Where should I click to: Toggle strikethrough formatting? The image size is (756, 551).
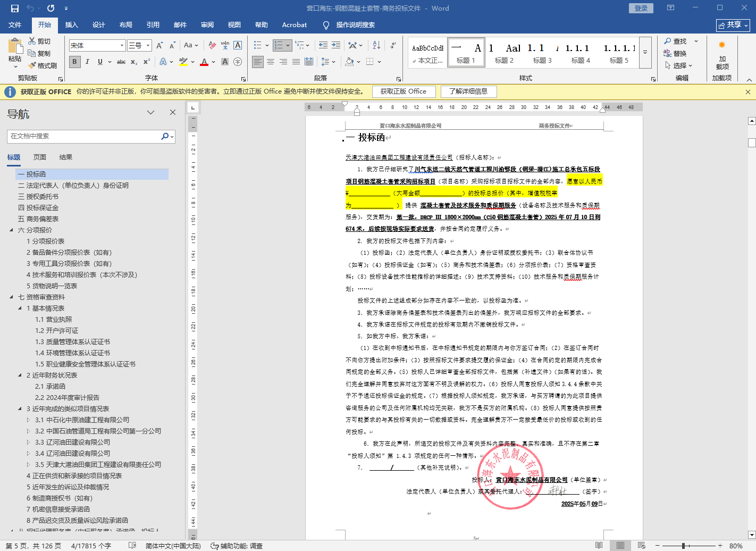coord(121,62)
